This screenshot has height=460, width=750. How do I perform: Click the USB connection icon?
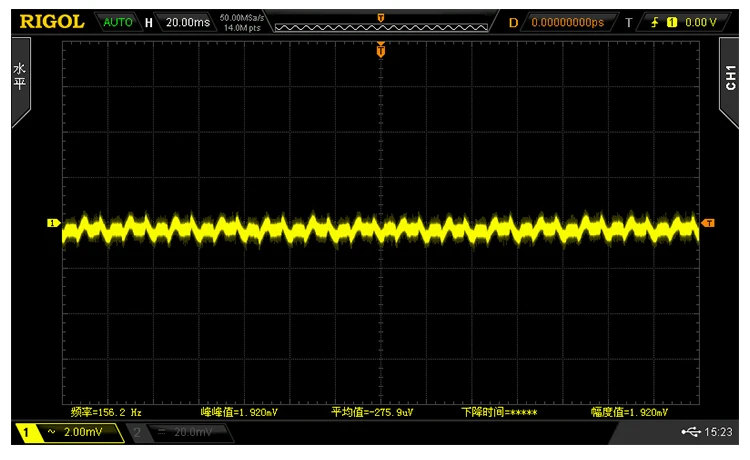(691, 432)
